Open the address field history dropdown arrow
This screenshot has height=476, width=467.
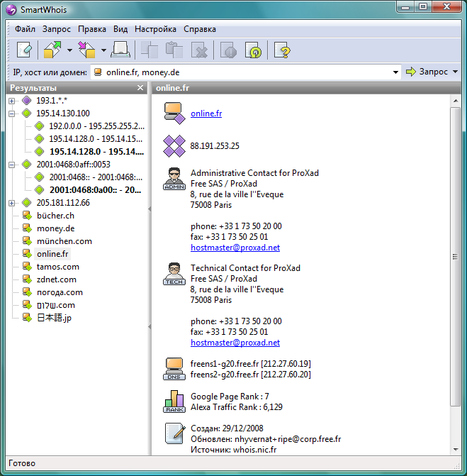pos(395,72)
